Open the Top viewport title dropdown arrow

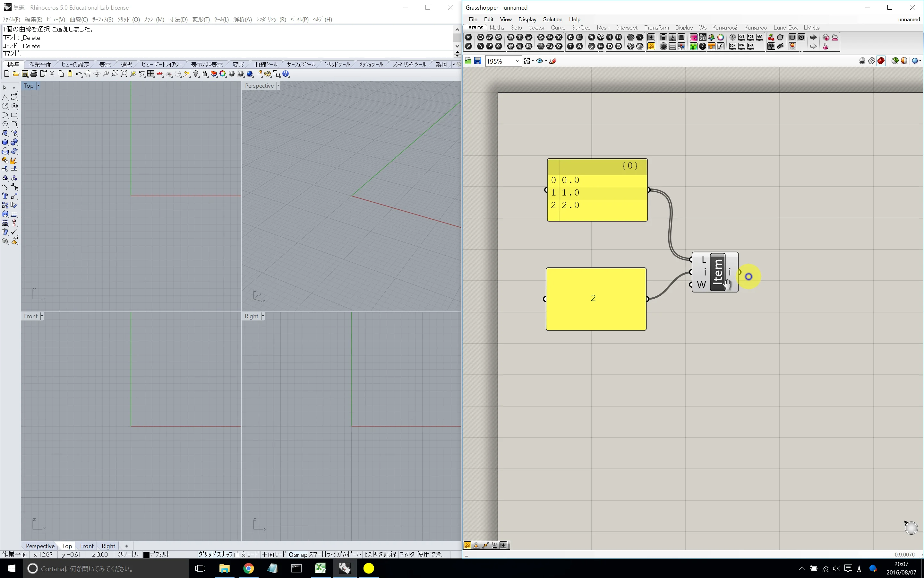coord(38,86)
